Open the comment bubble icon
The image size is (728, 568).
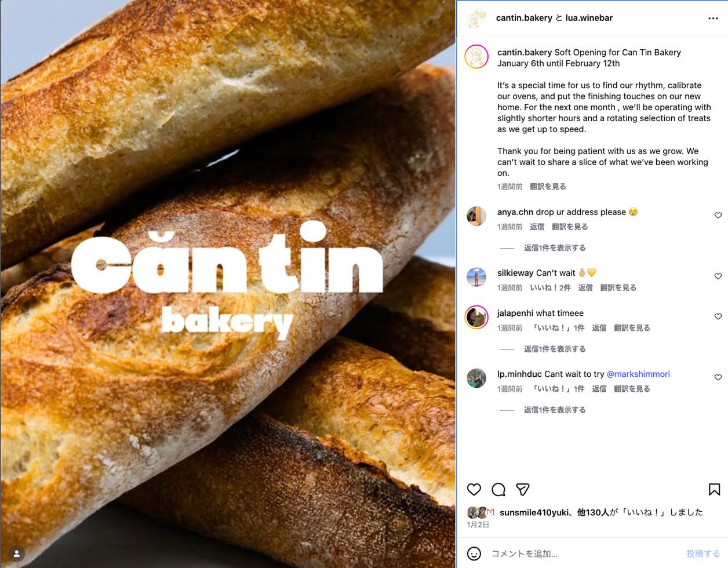(x=498, y=490)
